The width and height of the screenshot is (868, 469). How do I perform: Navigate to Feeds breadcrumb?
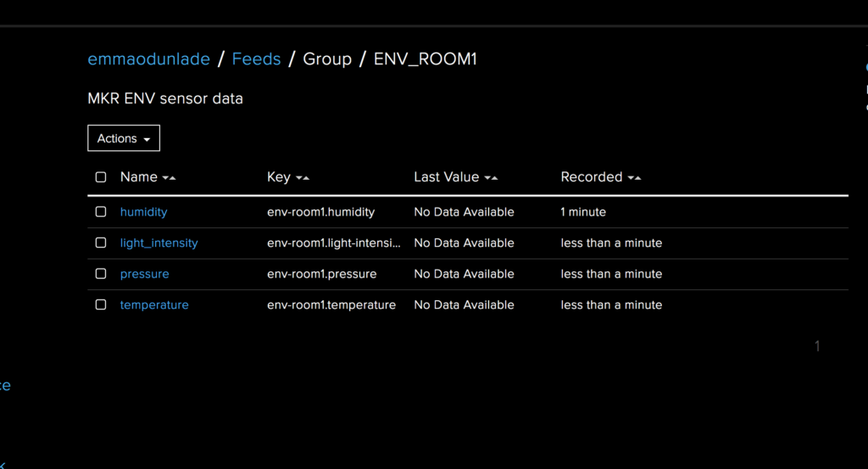[x=256, y=59]
